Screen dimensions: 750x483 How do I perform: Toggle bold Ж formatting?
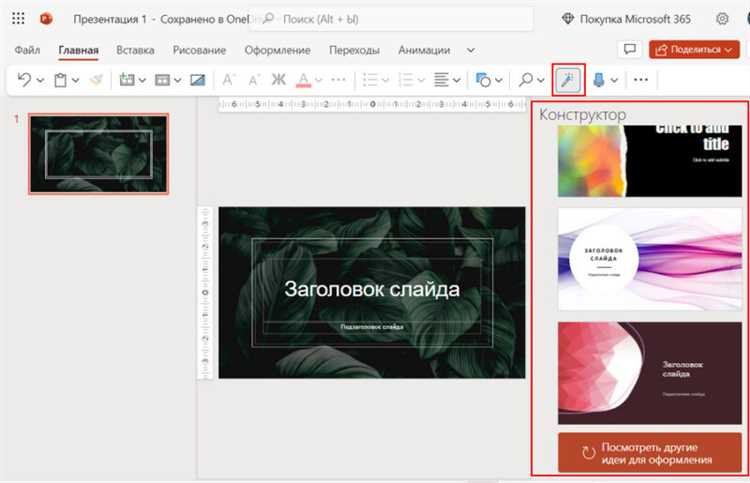pyautogui.click(x=279, y=80)
